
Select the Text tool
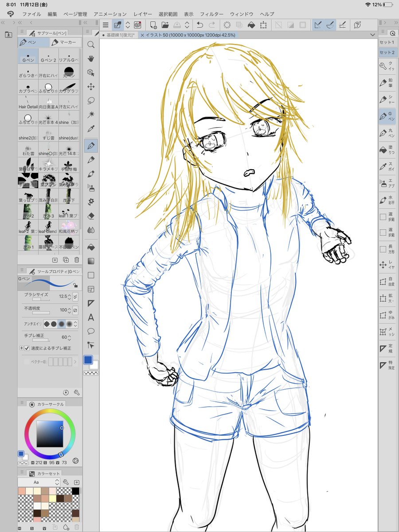pyautogui.click(x=91, y=317)
